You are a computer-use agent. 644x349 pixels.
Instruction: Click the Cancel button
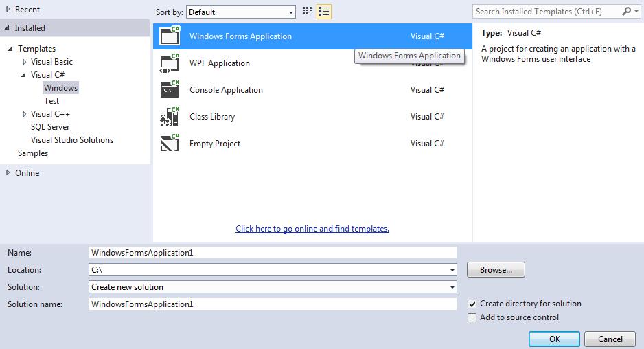click(610, 339)
